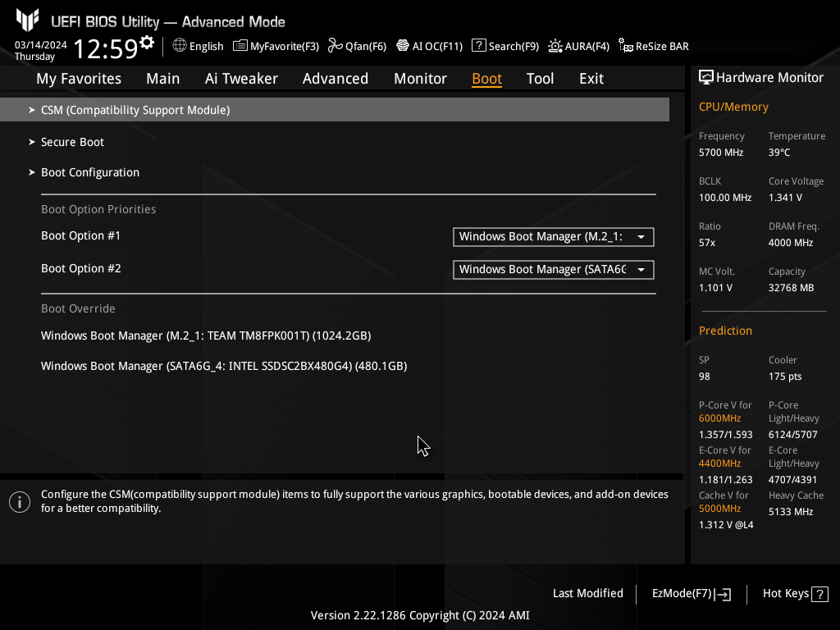
Task: Click 32768 MB capacity value
Action: pyautogui.click(x=792, y=288)
